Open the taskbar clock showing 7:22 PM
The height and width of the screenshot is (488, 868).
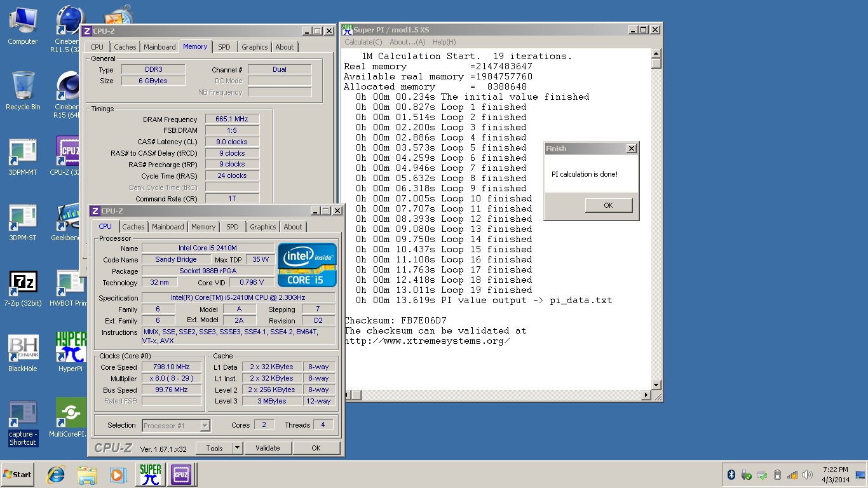click(x=836, y=475)
